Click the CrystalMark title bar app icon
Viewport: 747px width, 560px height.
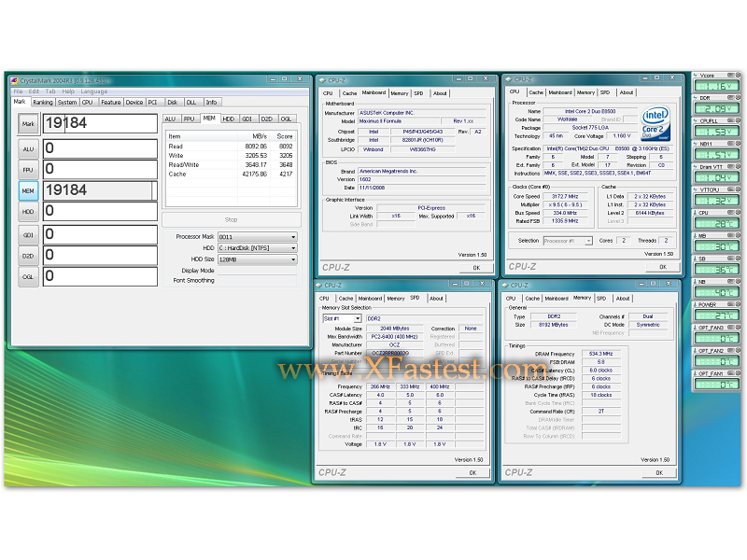[14, 80]
